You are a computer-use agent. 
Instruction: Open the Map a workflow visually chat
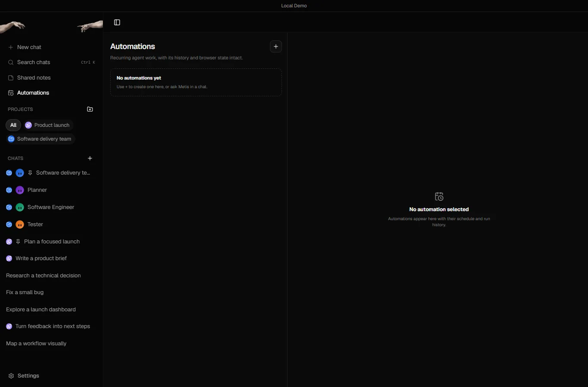(51, 344)
